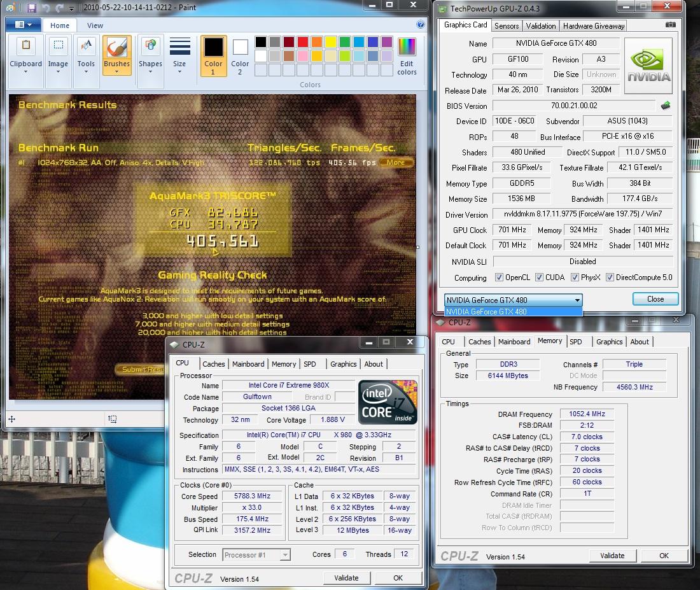Click the BIOS Version field 70.00.21.00.02
Image resolution: width=700 pixels, height=590 pixels.
click(x=574, y=106)
